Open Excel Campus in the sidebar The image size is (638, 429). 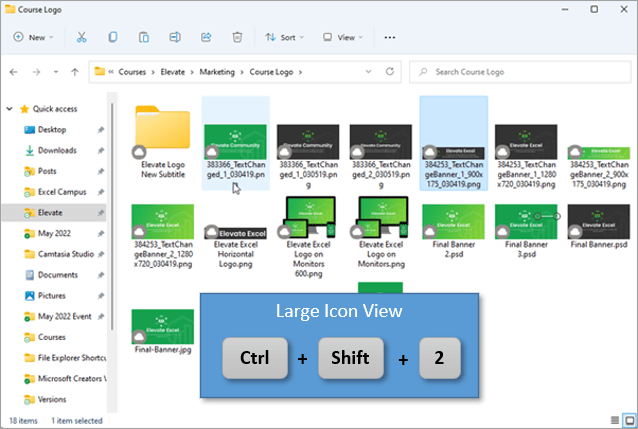(x=64, y=191)
